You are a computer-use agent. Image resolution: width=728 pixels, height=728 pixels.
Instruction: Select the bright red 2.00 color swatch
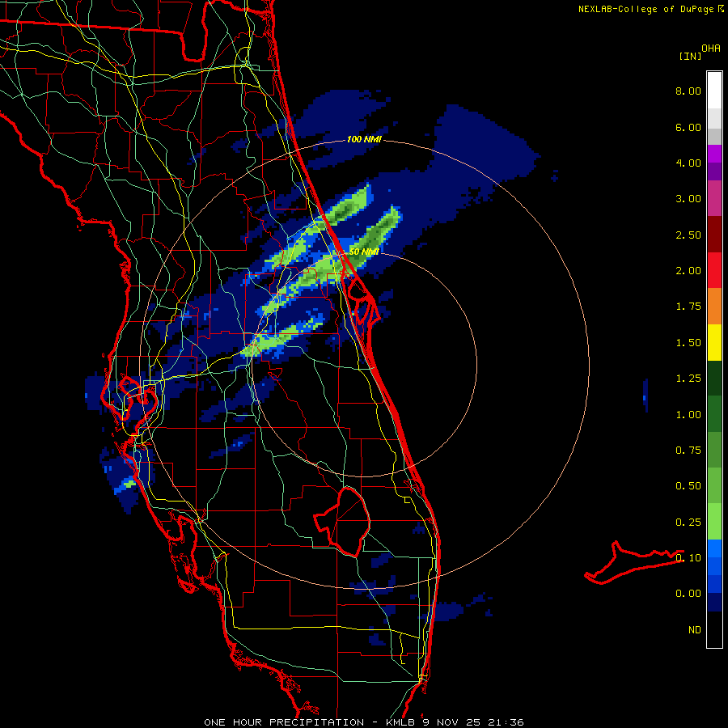click(x=714, y=270)
